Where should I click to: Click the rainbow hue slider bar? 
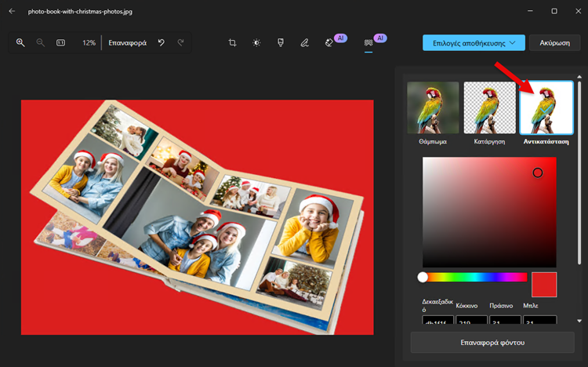(x=474, y=277)
